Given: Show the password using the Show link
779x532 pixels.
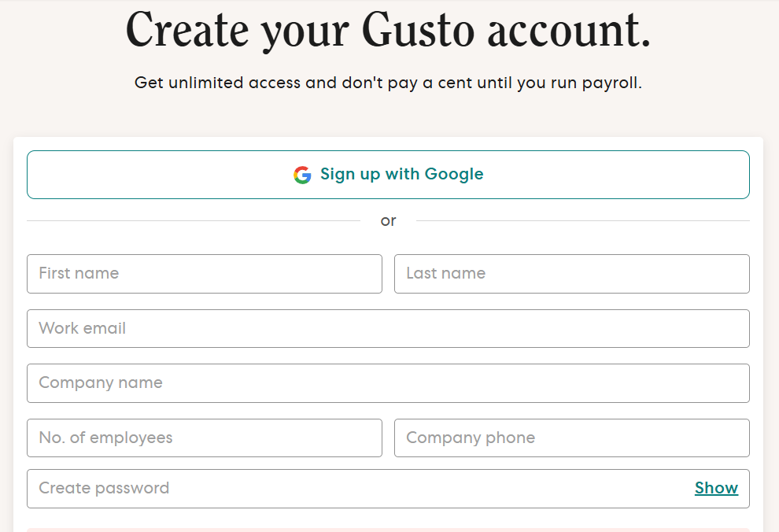Looking at the screenshot, I should 716,489.
